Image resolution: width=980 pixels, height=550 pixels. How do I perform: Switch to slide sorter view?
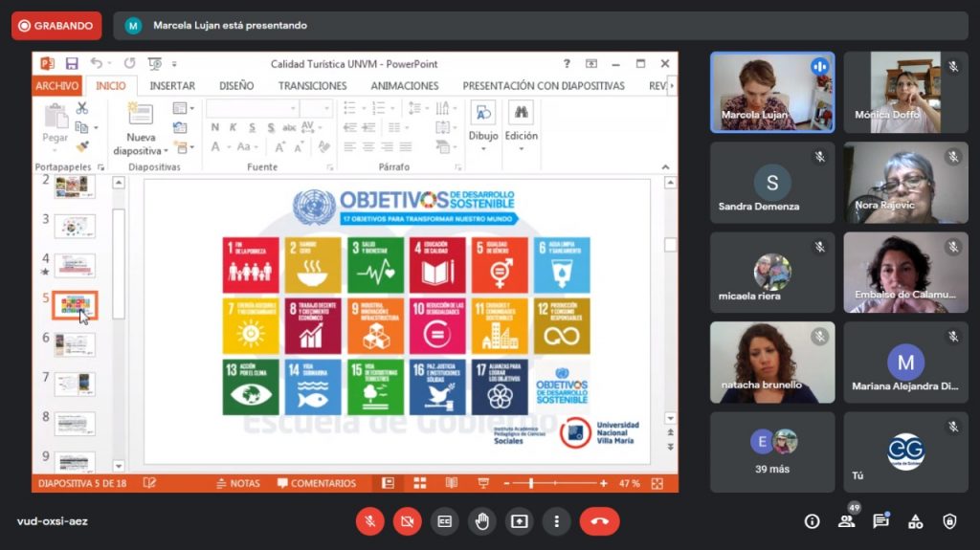(x=419, y=483)
